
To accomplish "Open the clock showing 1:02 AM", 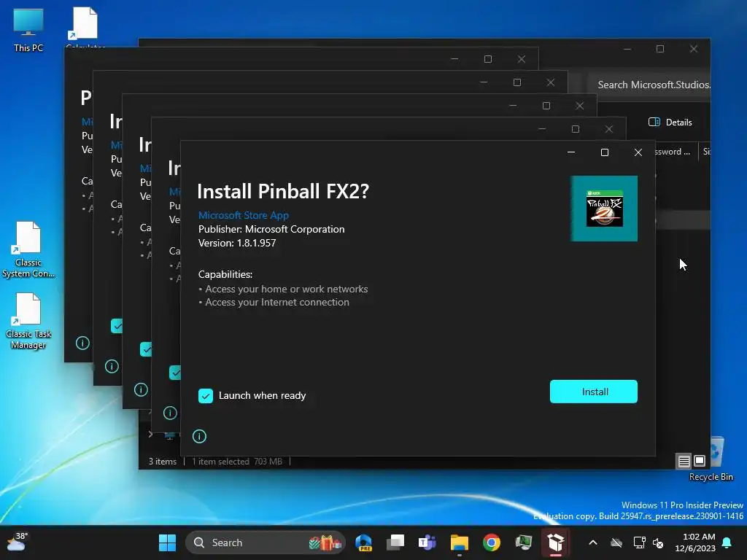I will click(695, 542).
